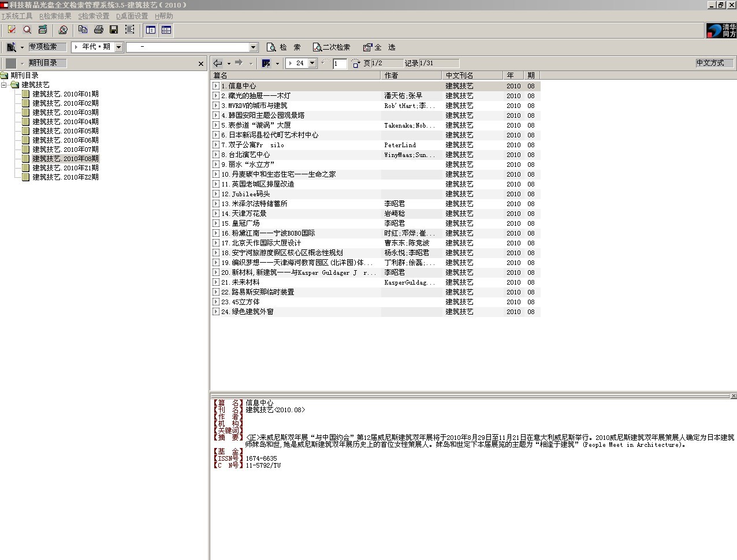Click the page number input field
This screenshot has height=560, width=737.
(x=340, y=64)
